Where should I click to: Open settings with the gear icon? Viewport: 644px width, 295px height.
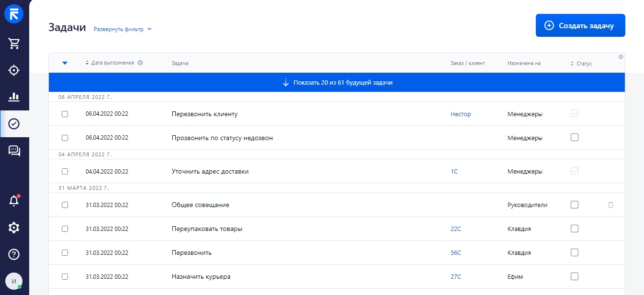click(14, 228)
